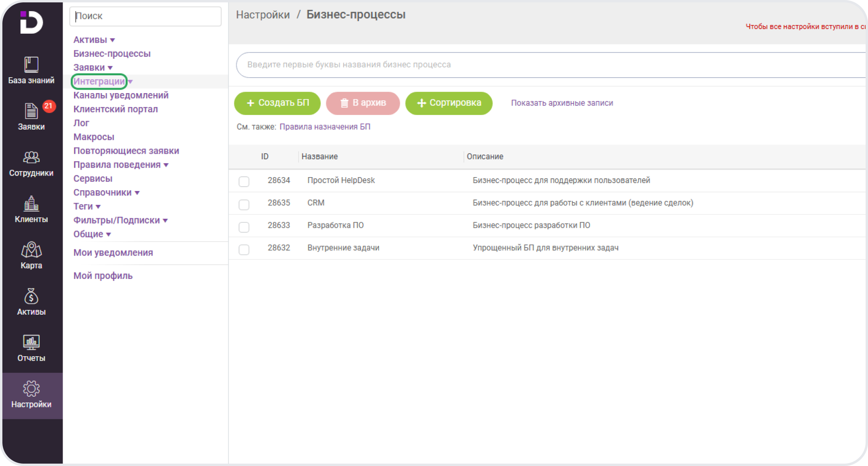Open the База знаний book icon

(31, 65)
